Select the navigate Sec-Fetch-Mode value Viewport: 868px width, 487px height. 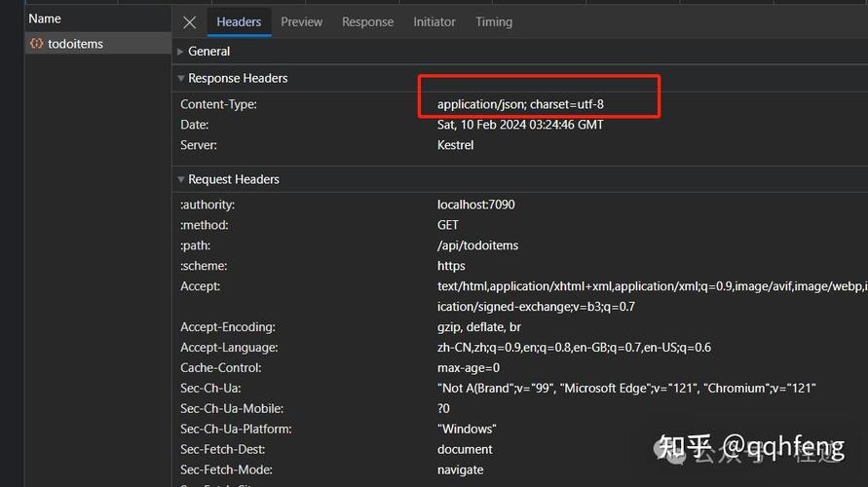[x=460, y=469]
